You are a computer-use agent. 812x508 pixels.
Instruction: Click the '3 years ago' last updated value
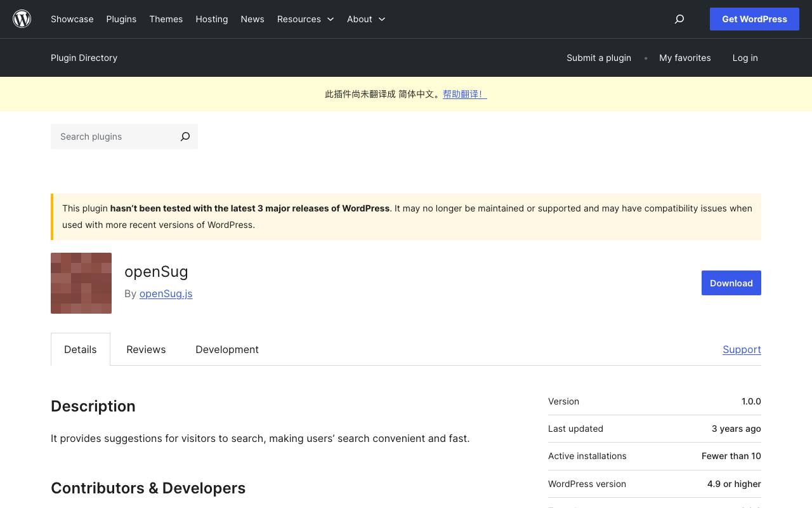tap(737, 429)
